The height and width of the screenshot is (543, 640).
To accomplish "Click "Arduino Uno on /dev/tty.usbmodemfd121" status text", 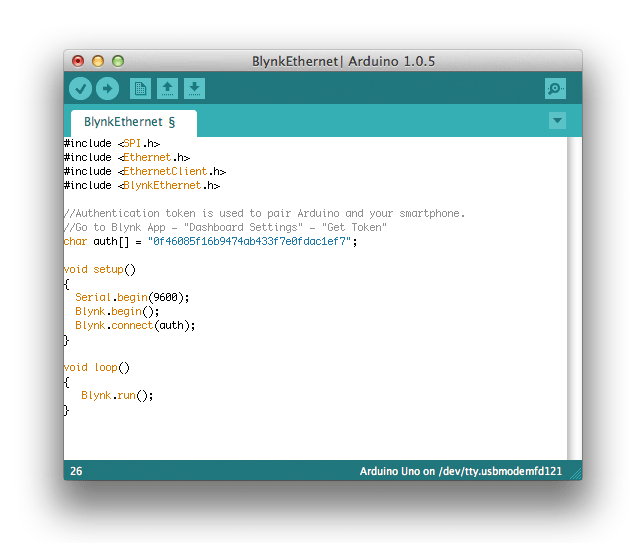I will (461, 471).
